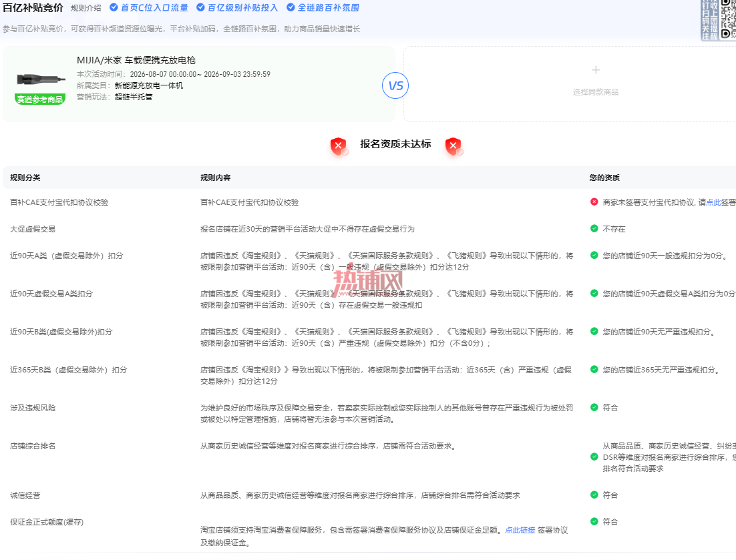The width and height of the screenshot is (736, 560).
Task: Click the MIJIA charging gun product thumbnail
Action: [x=40, y=79]
